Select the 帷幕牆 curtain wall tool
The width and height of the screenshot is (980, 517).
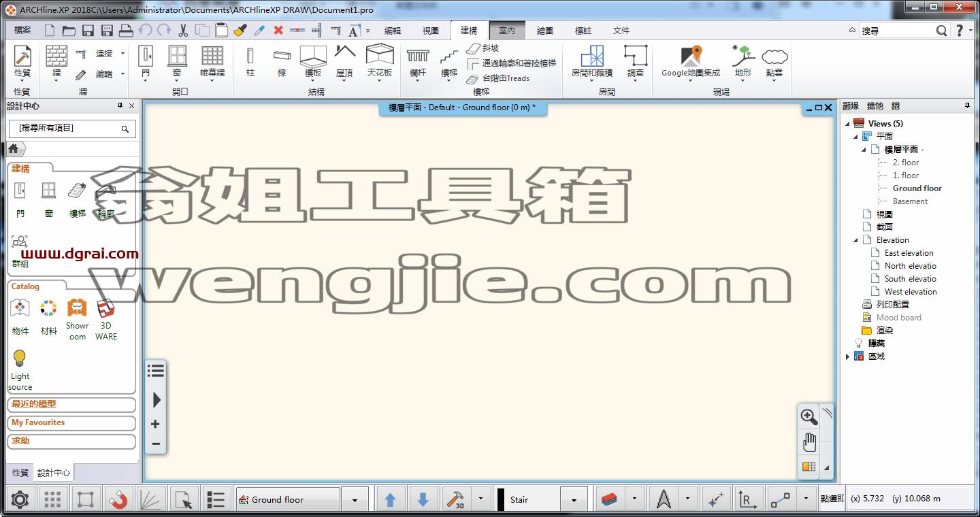pyautogui.click(x=212, y=63)
